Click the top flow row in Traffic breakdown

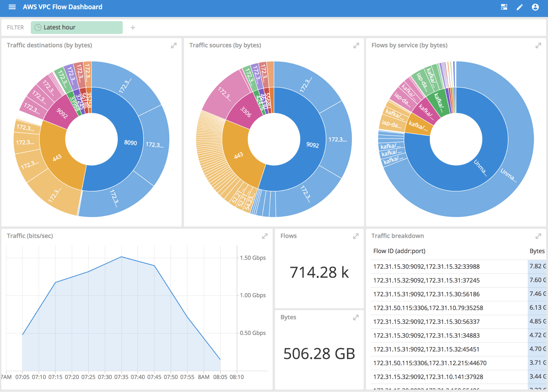click(426, 267)
